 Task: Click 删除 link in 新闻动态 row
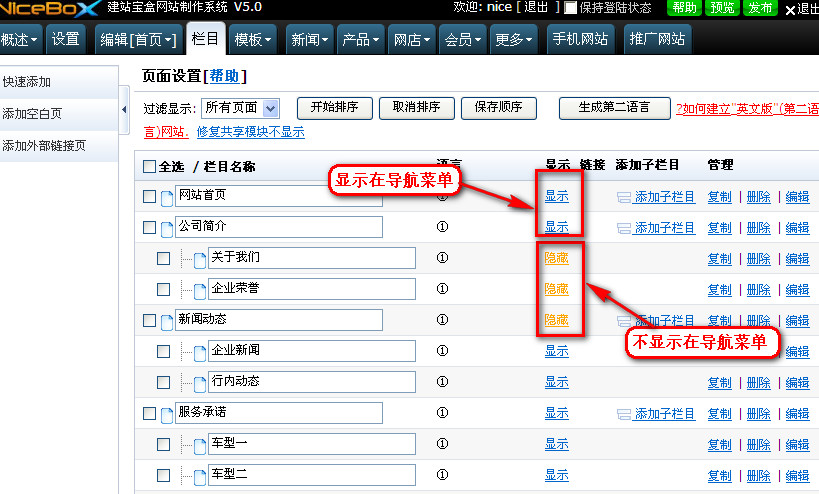pyautogui.click(x=758, y=320)
